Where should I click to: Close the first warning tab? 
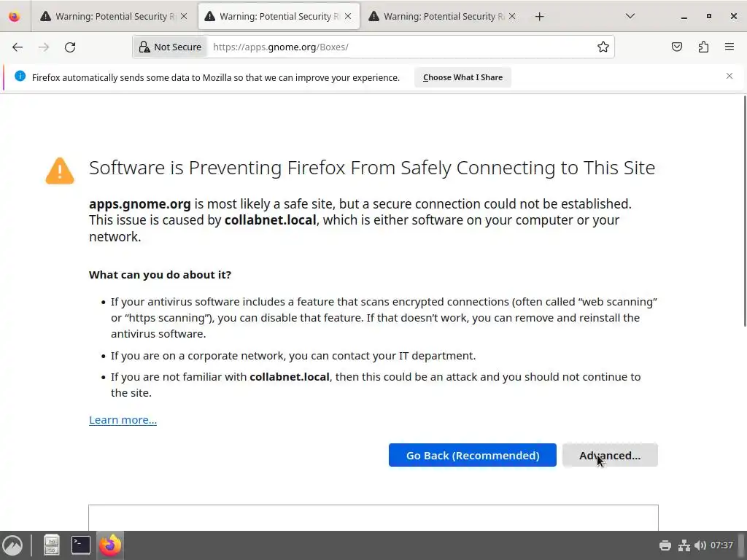[184, 16]
